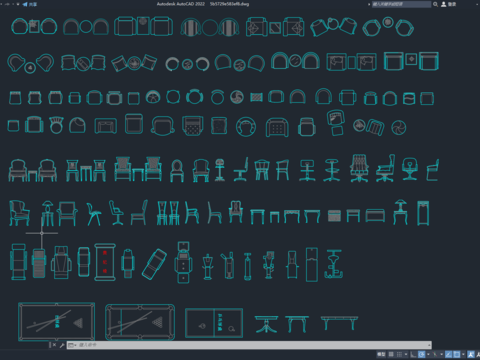Toggle snap mode in status bar
This screenshot has height=360, width=480.
(399, 354)
